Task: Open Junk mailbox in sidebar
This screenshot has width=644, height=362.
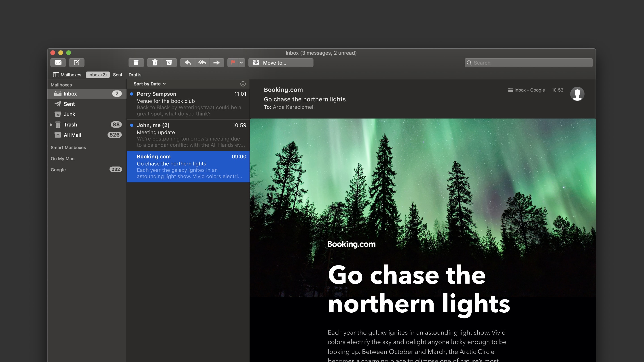Action: point(87,114)
